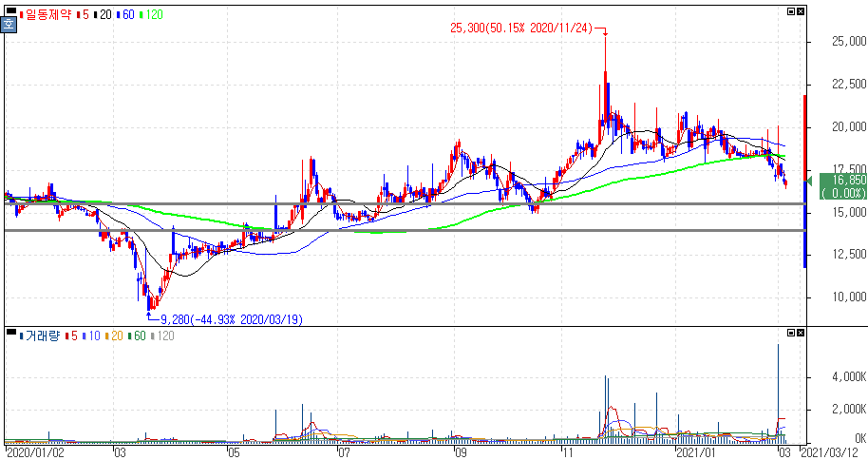Click the 15,000 price axis label
The image size is (868, 460).
pyautogui.click(x=849, y=212)
